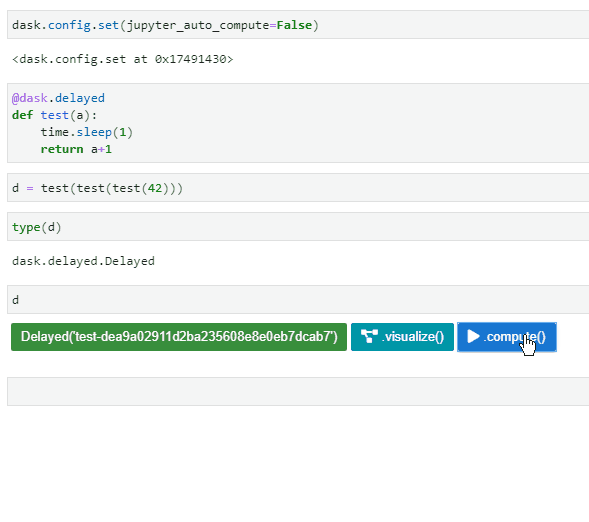Click into the @dask.delayed function cell
589x522 pixels.
(x=298, y=123)
